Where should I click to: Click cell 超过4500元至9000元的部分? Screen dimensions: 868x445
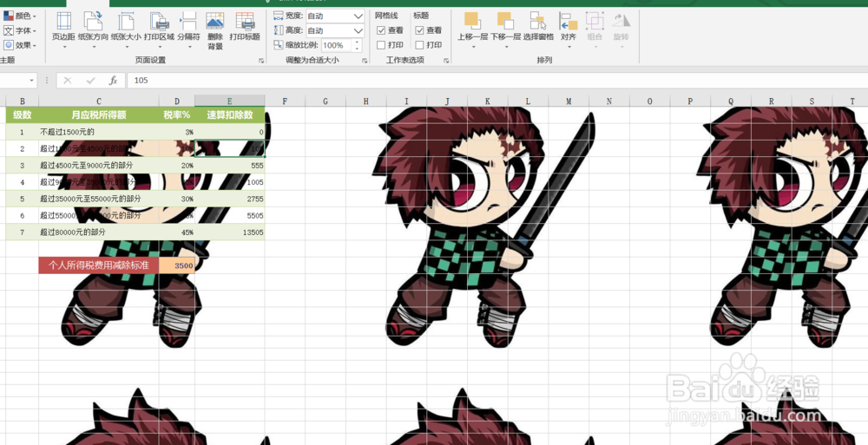[99, 166]
